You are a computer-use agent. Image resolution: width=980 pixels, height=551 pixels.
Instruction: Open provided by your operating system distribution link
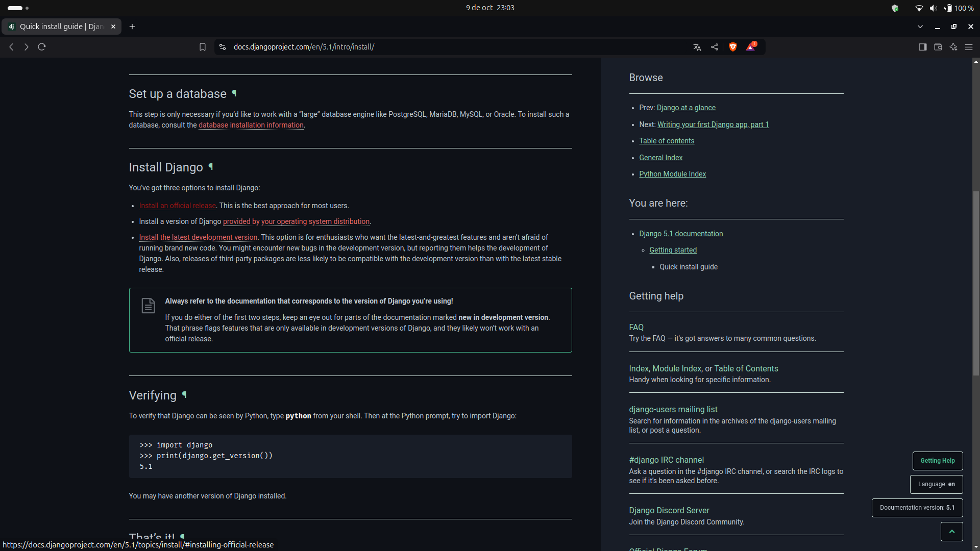pos(296,221)
